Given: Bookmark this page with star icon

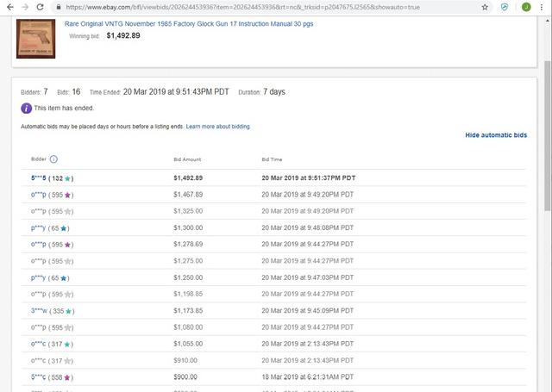Looking at the screenshot, I should (485, 7).
